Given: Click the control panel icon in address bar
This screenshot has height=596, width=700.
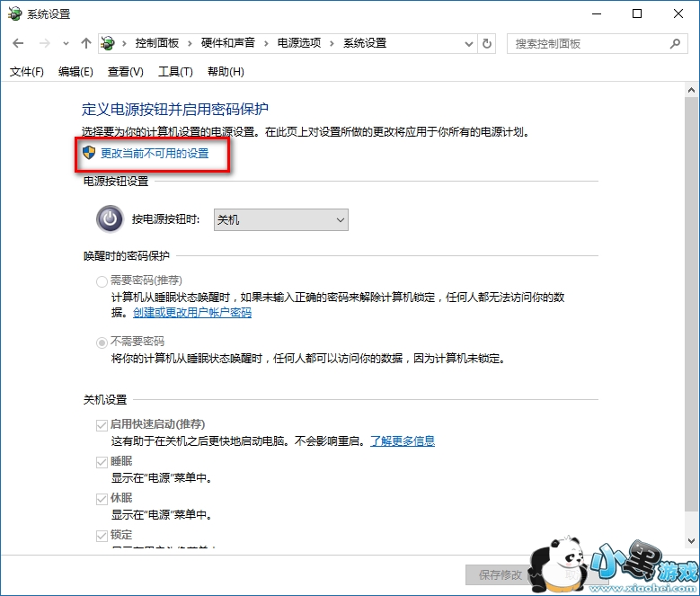Looking at the screenshot, I should click(107, 43).
